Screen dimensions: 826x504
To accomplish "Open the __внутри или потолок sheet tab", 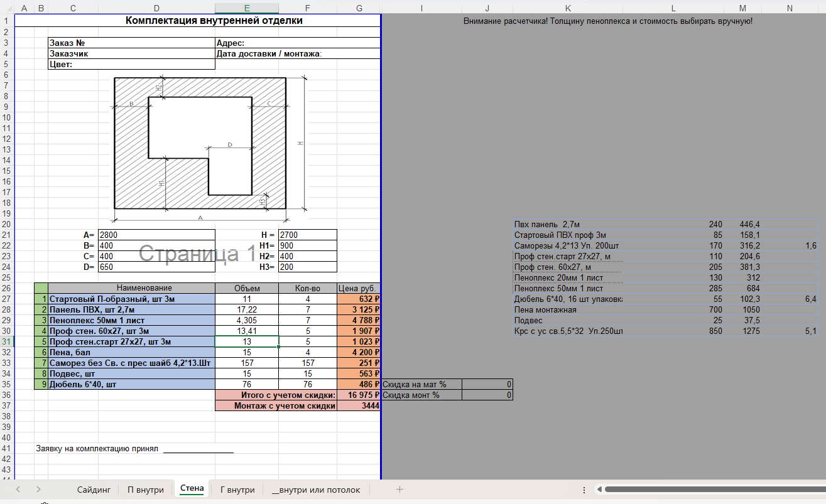I will click(x=316, y=490).
